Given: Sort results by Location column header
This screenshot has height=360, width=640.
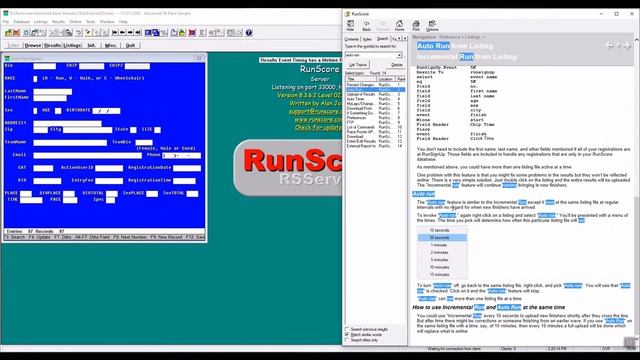Looking at the screenshot, I should 386,79.
